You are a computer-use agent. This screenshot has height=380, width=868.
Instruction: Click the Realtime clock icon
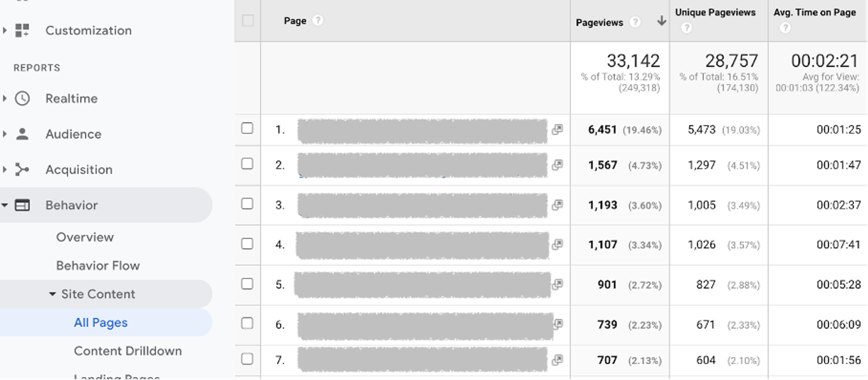(22, 98)
